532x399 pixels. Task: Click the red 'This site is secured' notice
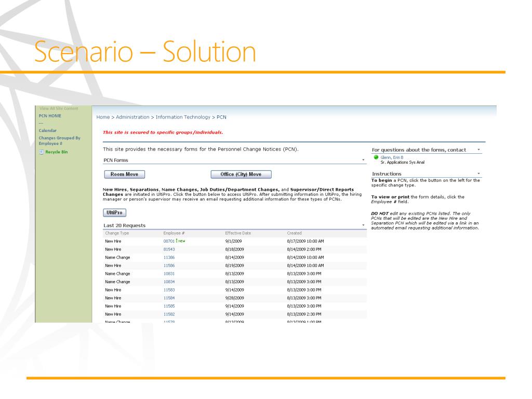click(x=163, y=132)
